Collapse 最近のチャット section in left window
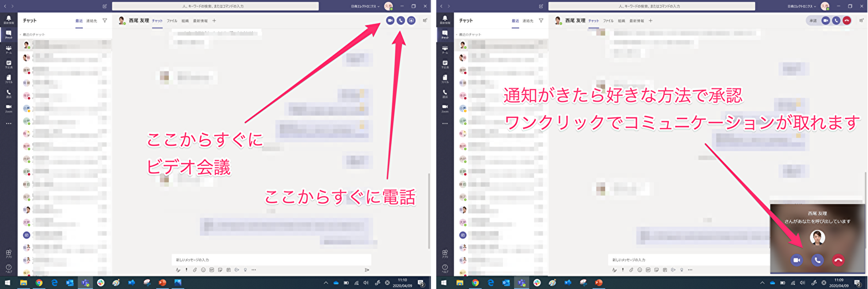 [x=34, y=35]
